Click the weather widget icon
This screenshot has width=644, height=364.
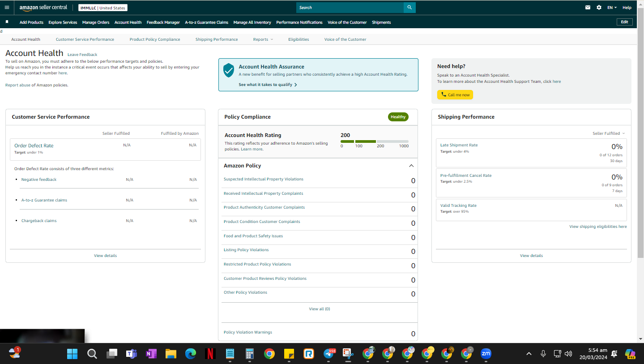point(15,353)
